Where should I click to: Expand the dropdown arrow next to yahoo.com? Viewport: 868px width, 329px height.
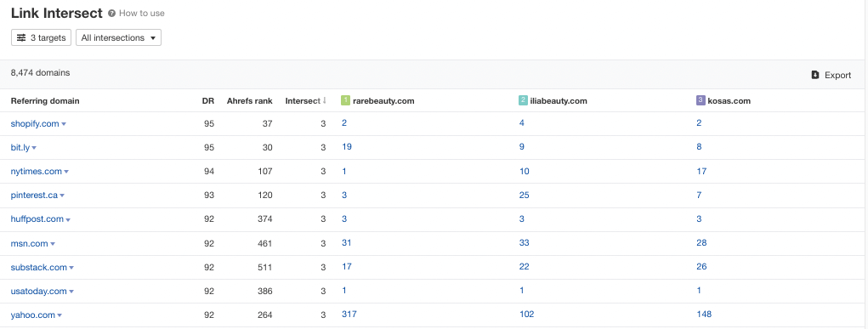(x=60, y=315)
